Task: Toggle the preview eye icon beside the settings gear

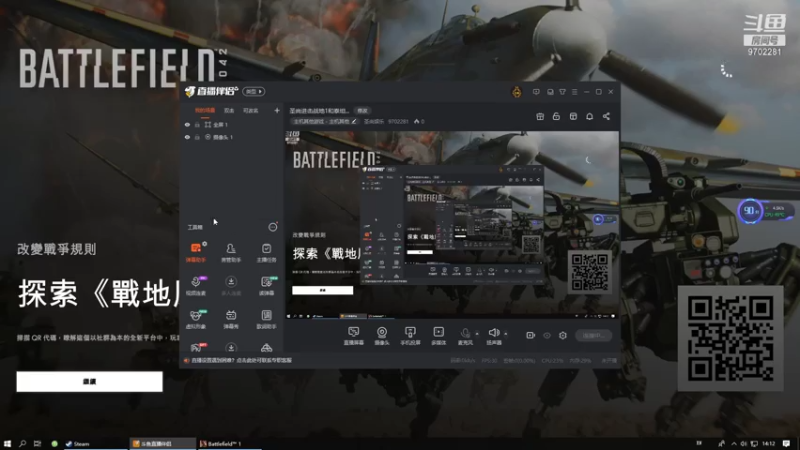Action: (546, 335)
